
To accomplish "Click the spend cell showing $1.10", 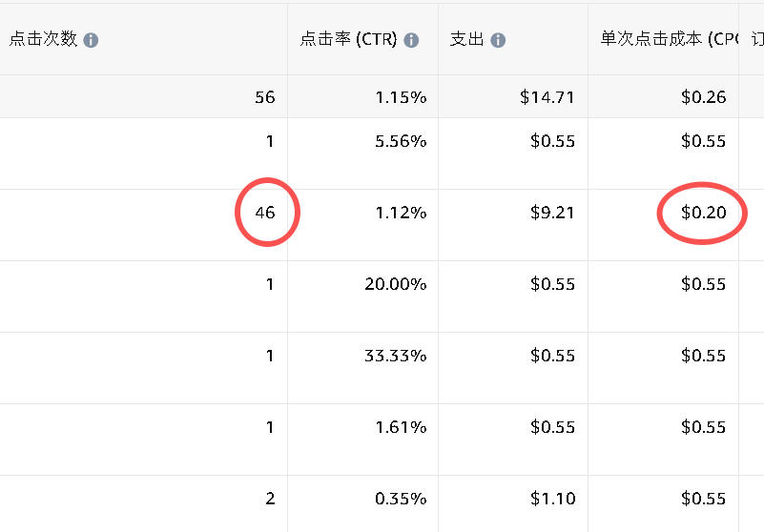I will (x=552, y=499).
